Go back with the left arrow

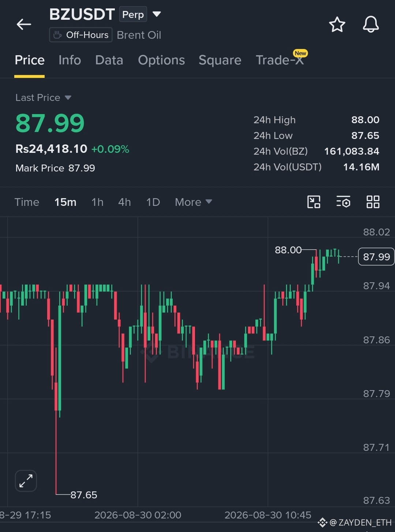point(24,24)
